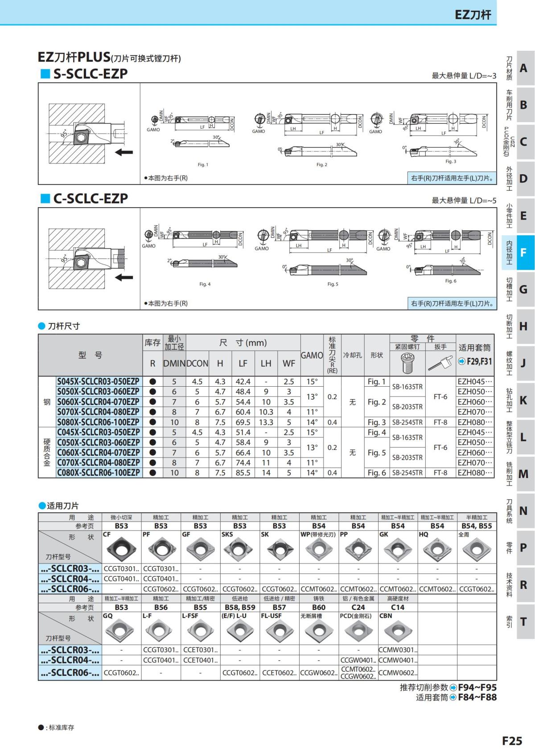The height and width of the screenshot is (756, 535).
Task: Click page number F25
Action: 512,741
